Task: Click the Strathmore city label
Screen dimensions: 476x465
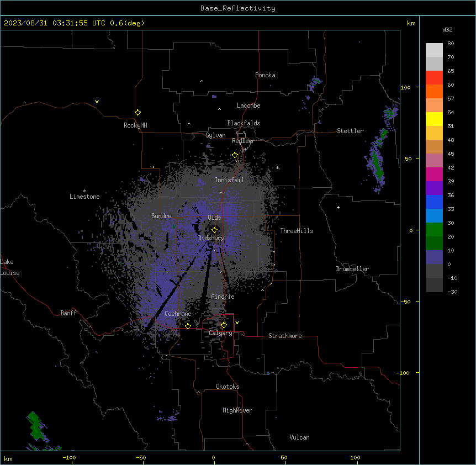Action: 285,336
